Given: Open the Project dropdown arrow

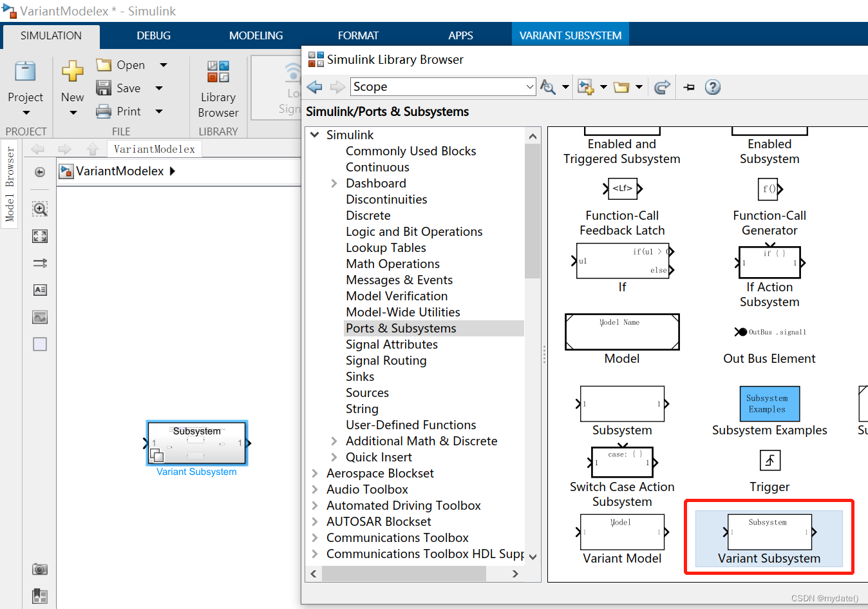Looking at the screenshot, I should 26,113.
